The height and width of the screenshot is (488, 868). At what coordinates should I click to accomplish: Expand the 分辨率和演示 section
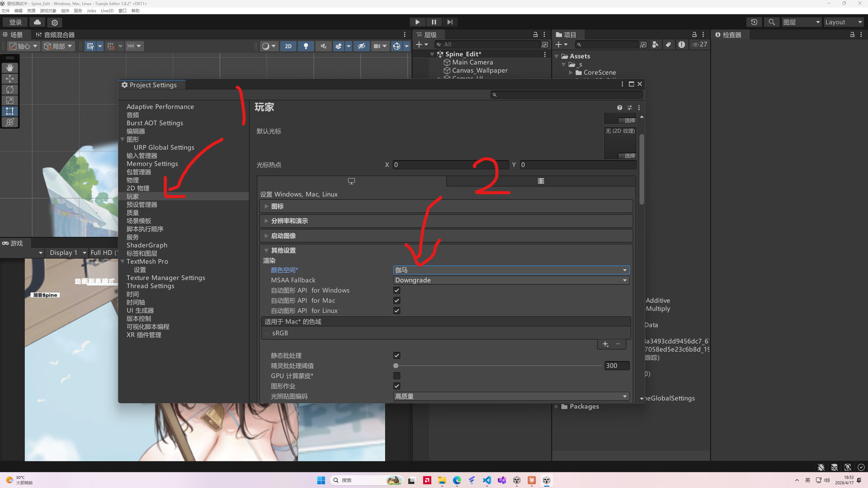tap(289, 221)
